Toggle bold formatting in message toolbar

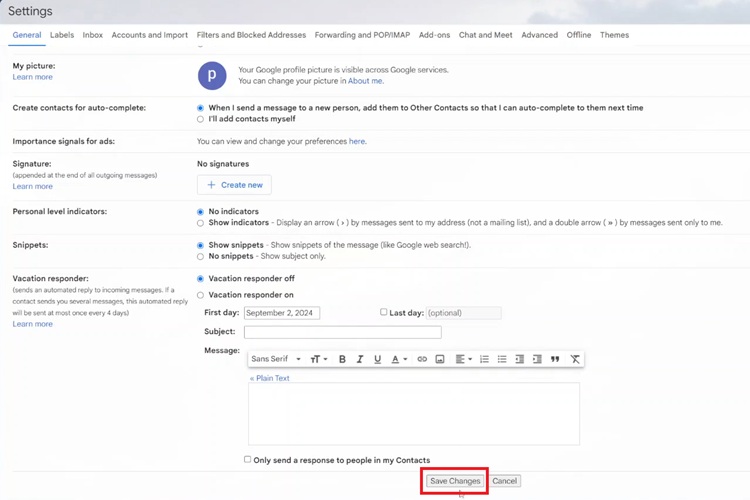click(x=342, y=359)
